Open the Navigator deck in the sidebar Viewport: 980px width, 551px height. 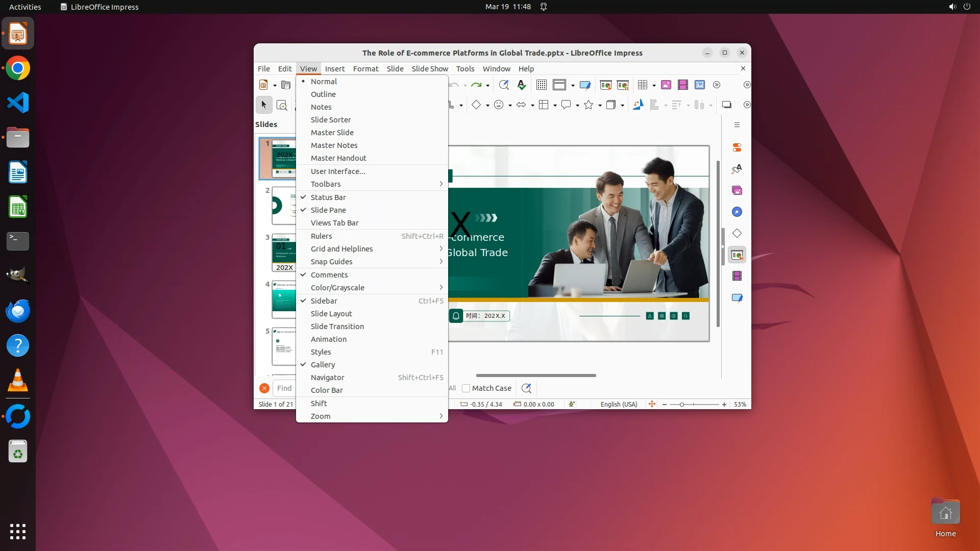[x=737, y=212]
